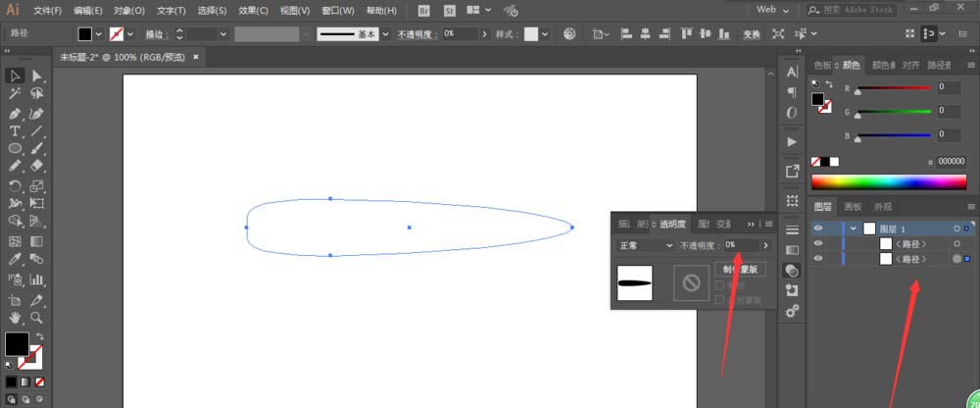Open control bar 不透明度 arrow flyout
Image resolution: width=980 pixels, height=408 pixels.
[484, 34]
